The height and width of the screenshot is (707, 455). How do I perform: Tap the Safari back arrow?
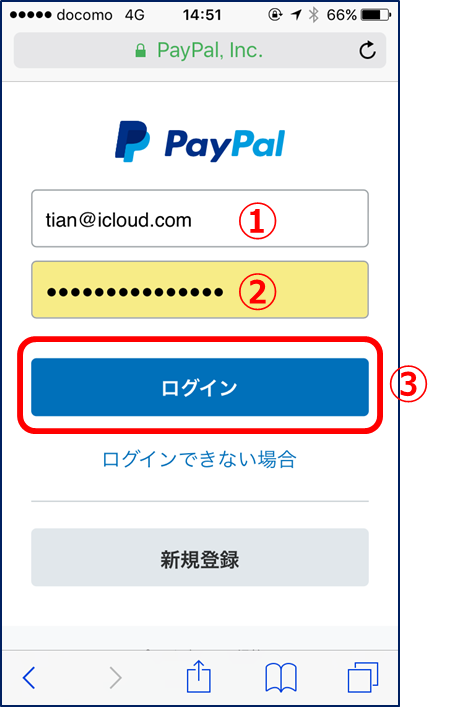[x=29, y=677]
